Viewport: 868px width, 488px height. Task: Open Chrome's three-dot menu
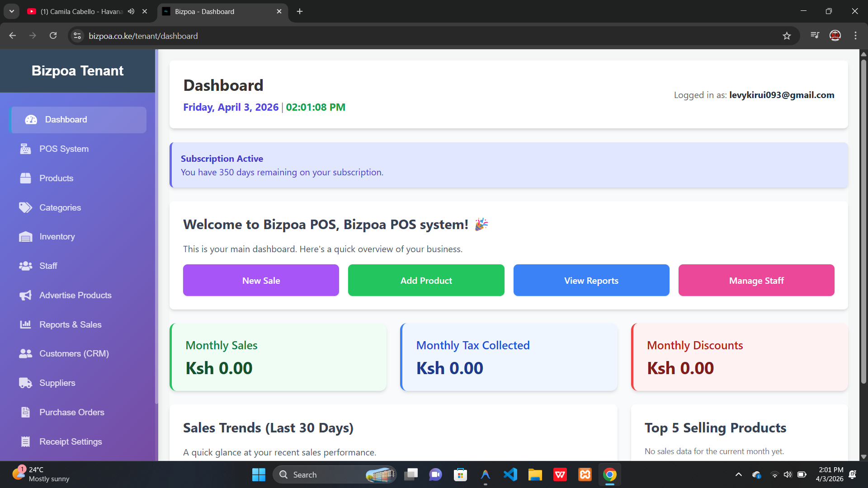pyautogui.click(x=855, y=36)
